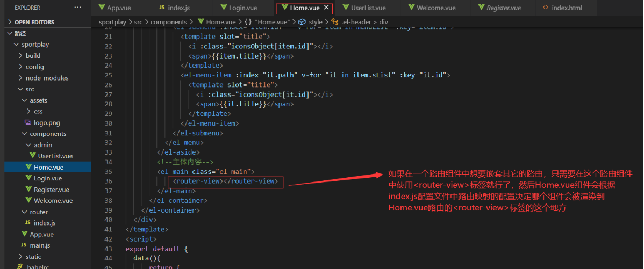Click the el-main class line 35
Screen dimensions: 644x269
coord(206,171)
